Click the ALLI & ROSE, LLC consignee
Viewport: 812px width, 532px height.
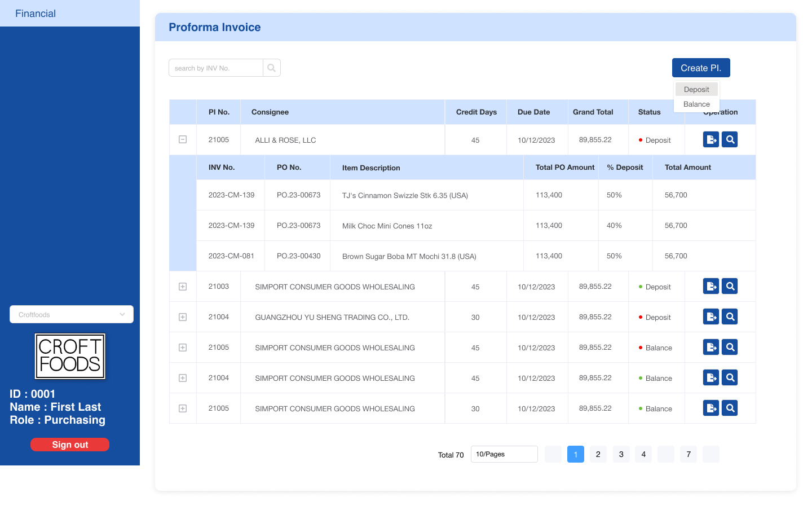tap(285, 140)
